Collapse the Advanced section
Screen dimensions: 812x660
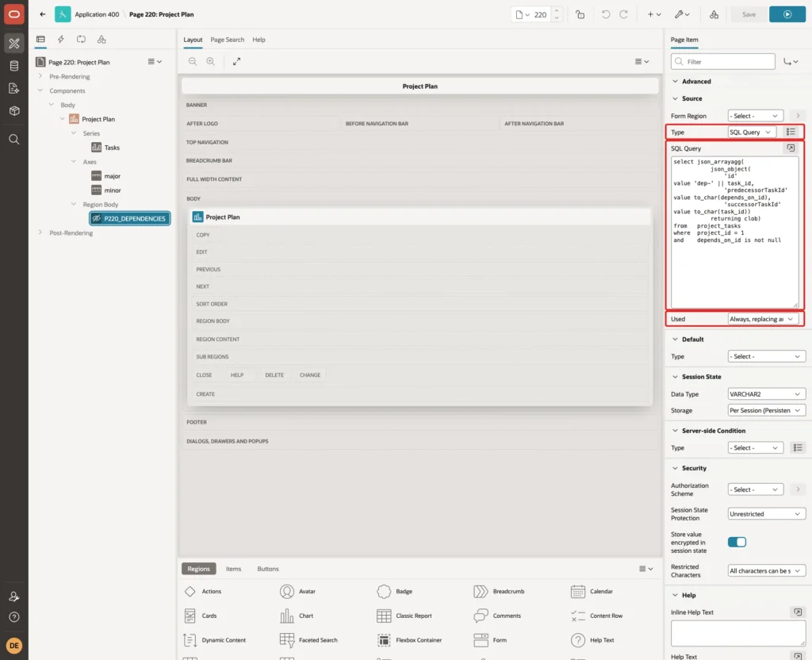pyautogui.click(x=675, y=82)
